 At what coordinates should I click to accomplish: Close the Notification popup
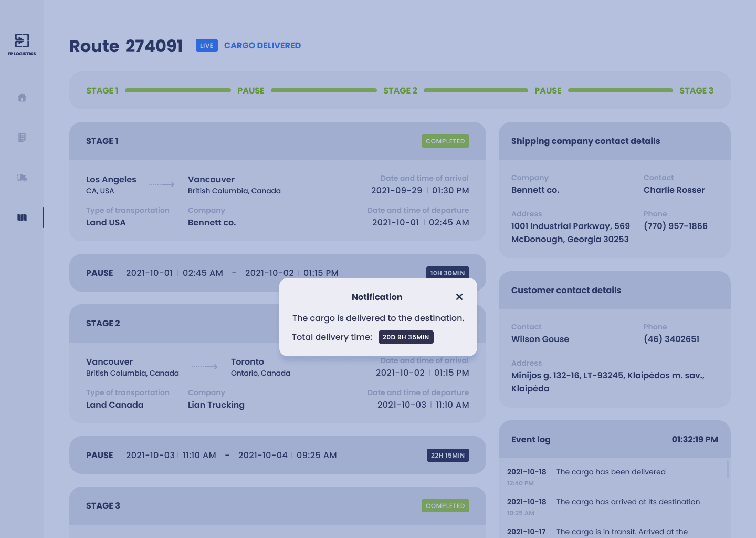(x=459, y=297)
